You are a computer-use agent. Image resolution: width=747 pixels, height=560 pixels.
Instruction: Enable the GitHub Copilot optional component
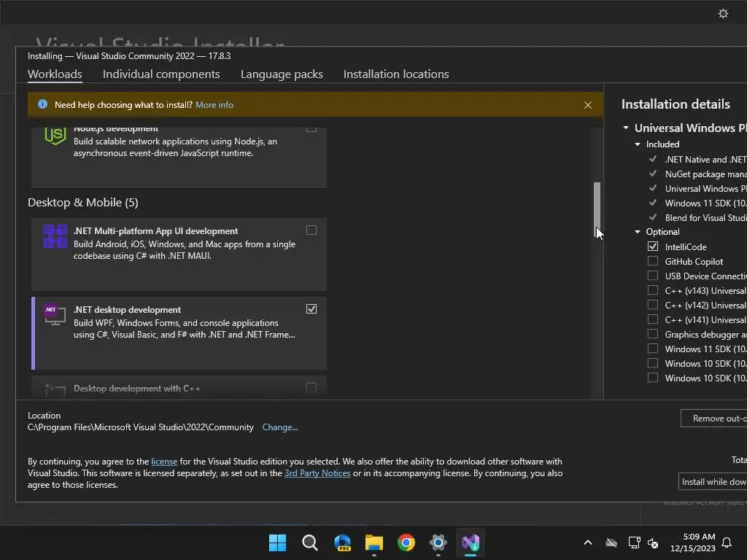coord(653,261)
